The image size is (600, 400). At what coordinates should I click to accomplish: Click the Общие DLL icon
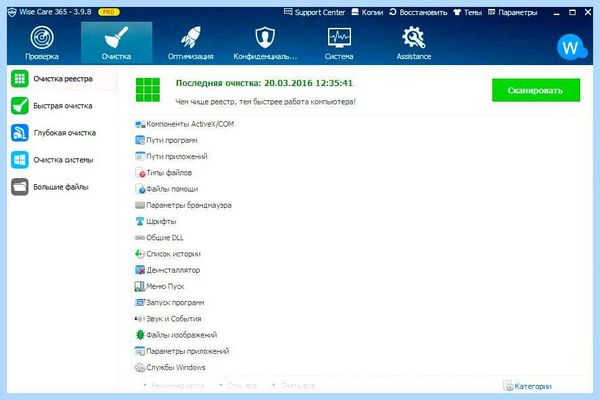(140, 238)
